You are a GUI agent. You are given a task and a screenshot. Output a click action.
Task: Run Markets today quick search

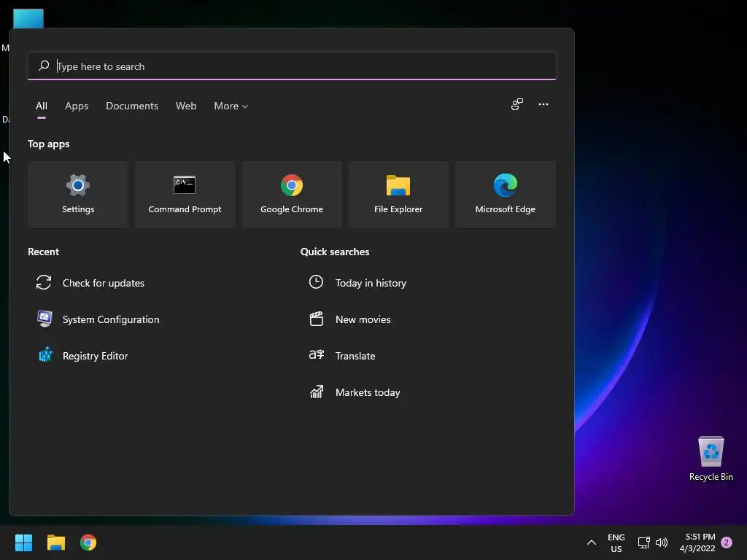coord(368,392)
